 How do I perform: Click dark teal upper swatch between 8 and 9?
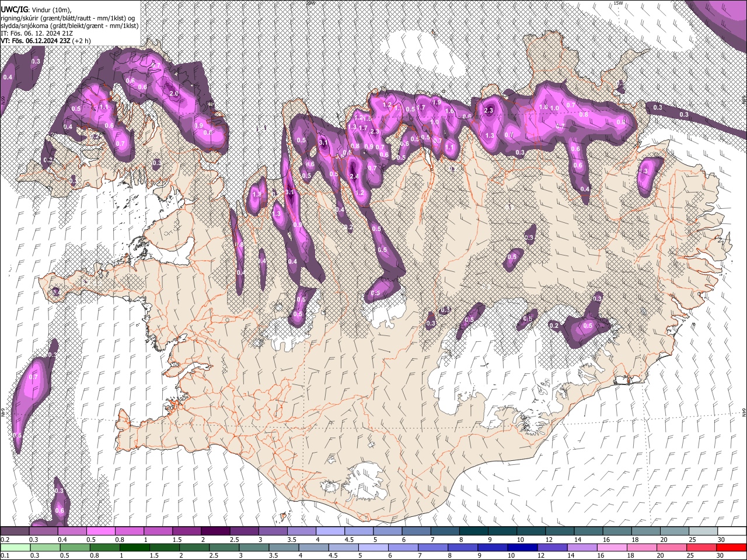point(474,531)
